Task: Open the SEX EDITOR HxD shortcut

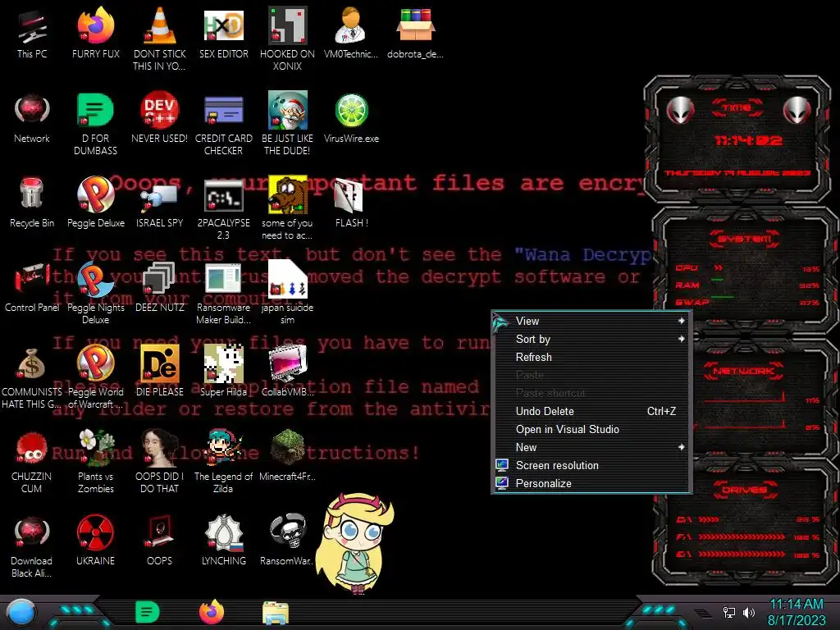Action: pos(223,33)
